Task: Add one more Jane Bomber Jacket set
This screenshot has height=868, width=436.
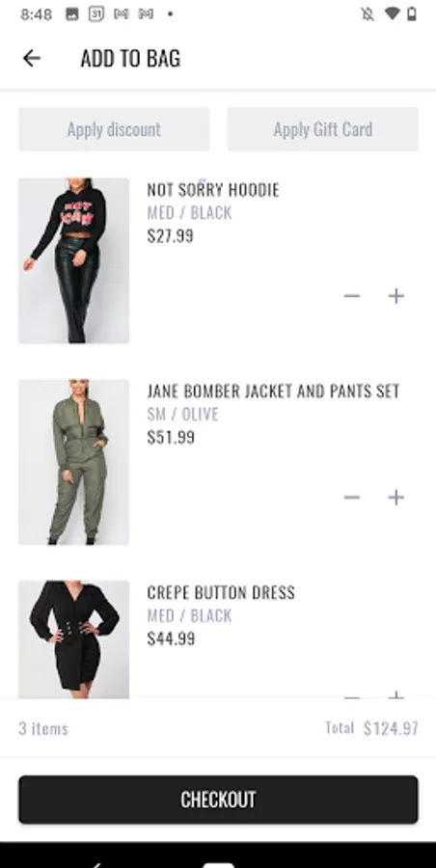Action: tap(395, 498)
